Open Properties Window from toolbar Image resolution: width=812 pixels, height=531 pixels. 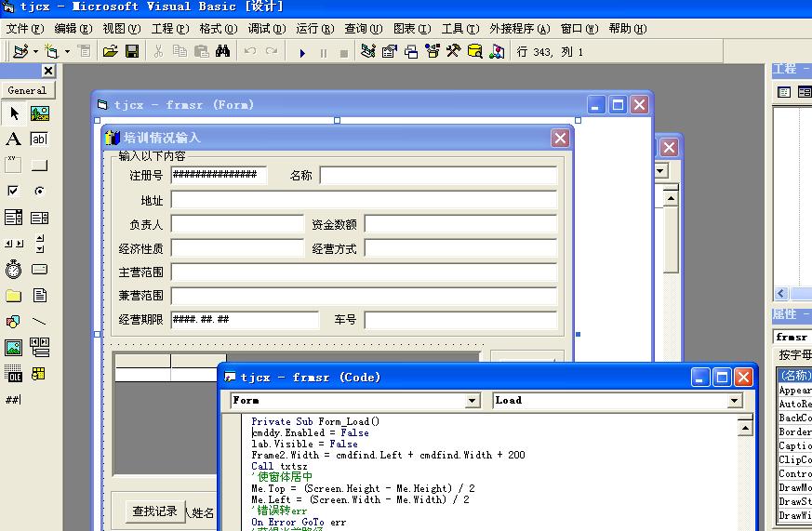coord(390,51)
